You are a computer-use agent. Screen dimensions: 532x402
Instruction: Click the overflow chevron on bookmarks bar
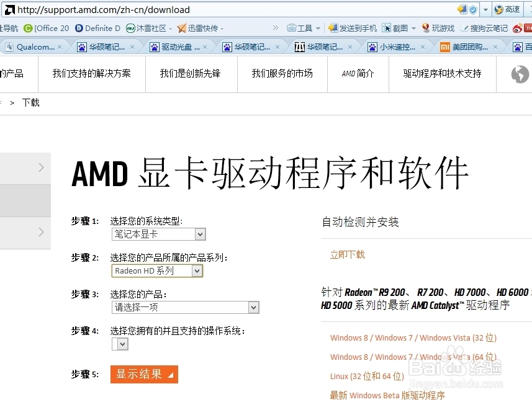pos(276,27)
